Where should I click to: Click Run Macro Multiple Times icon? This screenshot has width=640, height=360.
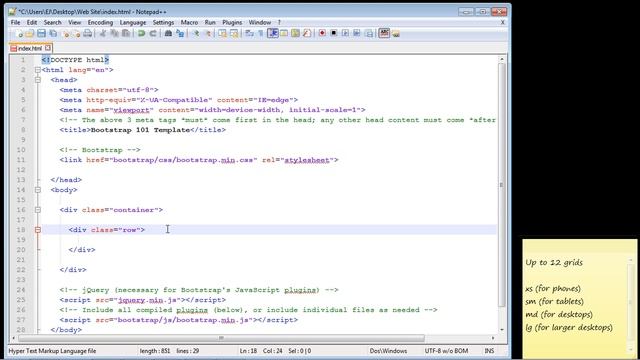click(357, 33)
